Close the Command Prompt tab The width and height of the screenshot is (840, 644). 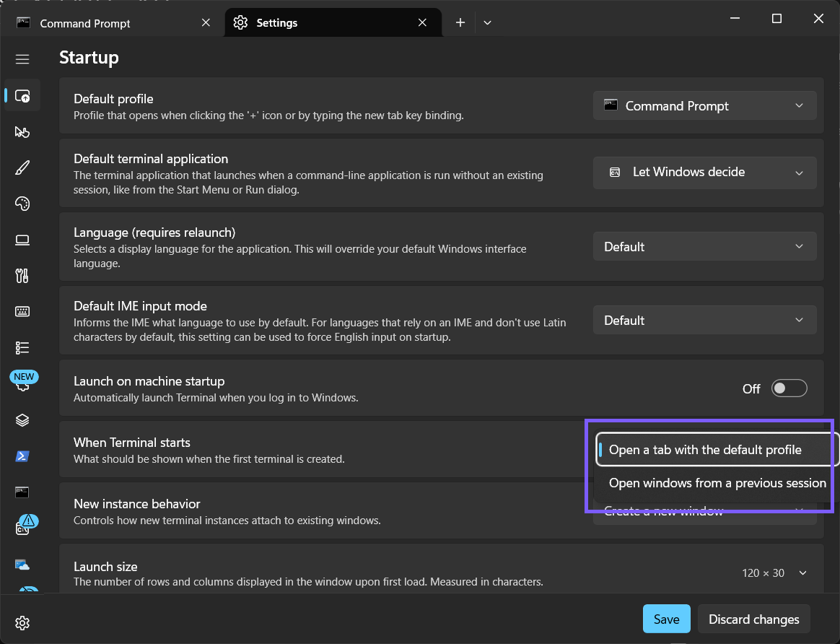click(x=206, y=22)
